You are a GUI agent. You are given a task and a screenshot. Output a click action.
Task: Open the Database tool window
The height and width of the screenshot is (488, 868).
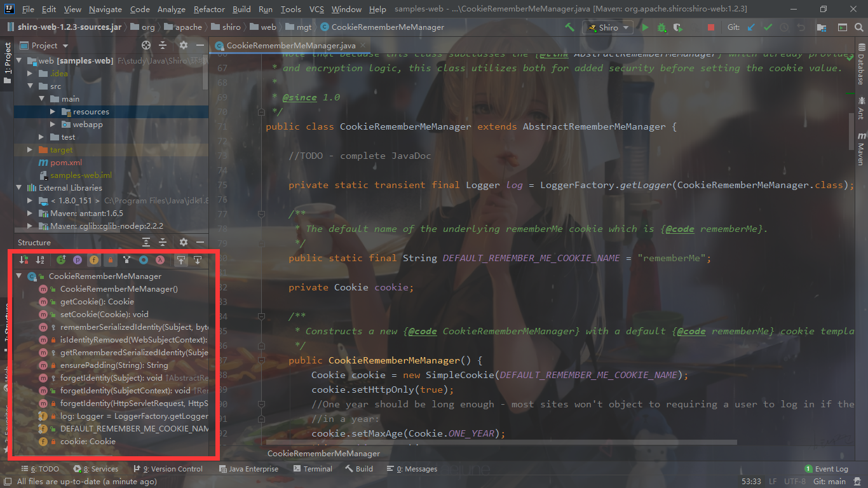point(861,64)
